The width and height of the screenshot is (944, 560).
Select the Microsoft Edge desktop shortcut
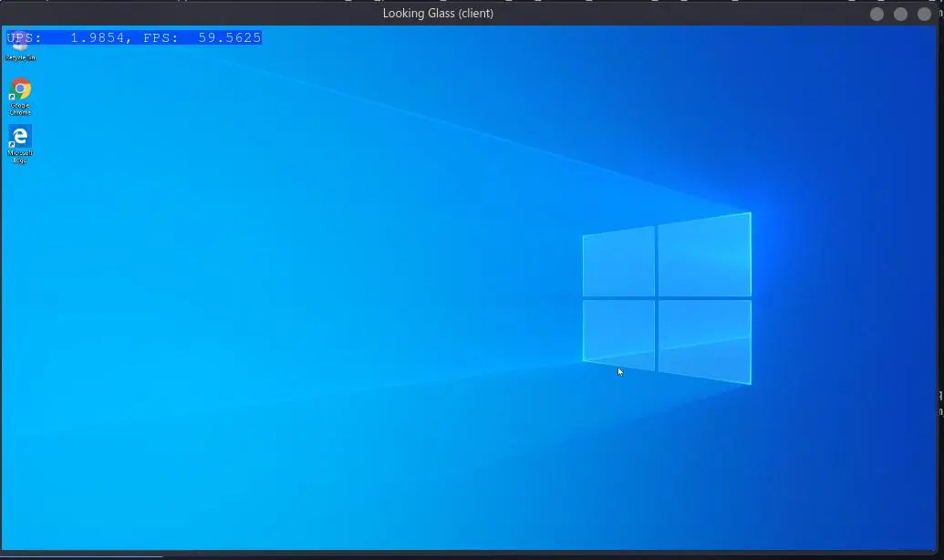coord(20,144)
